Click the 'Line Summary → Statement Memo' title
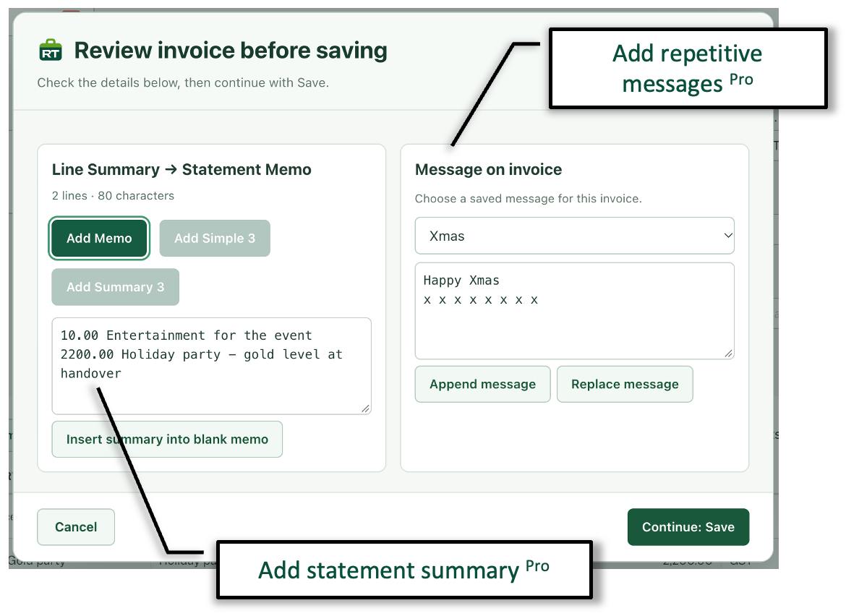846x616 pixels. point(181,169)
